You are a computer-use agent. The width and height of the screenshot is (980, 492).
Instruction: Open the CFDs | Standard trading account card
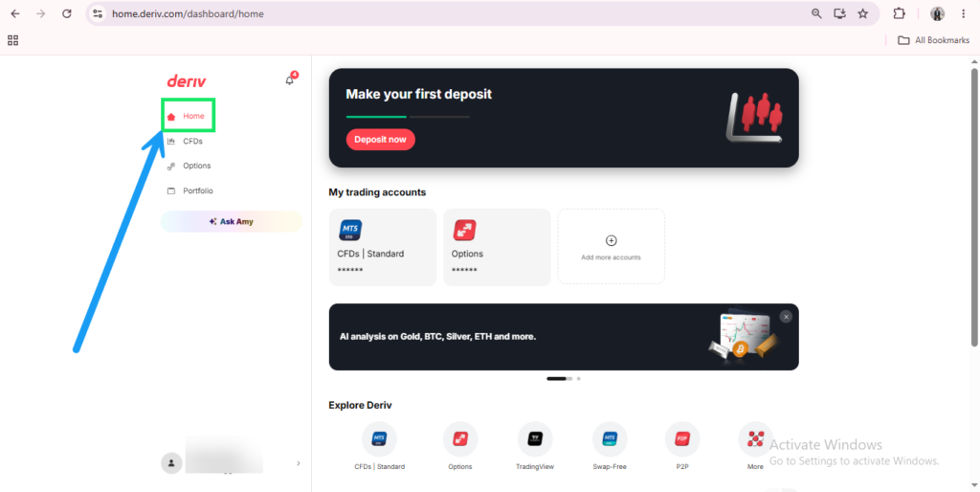coord(383,248)
